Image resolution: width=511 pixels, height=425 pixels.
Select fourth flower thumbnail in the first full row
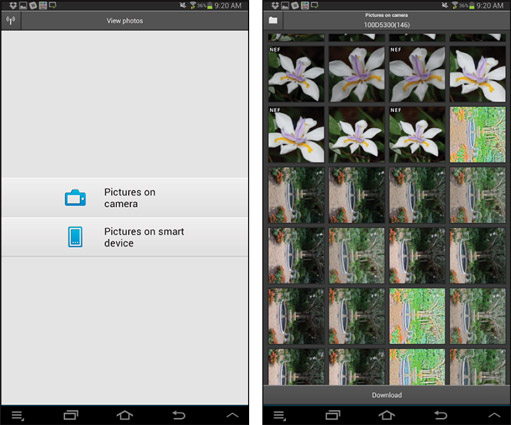click(x=478, y=74)
